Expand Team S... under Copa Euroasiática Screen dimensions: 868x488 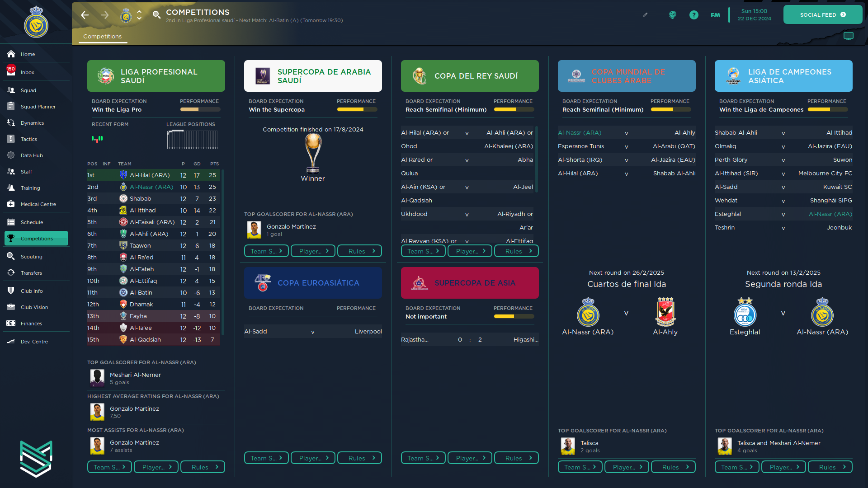(x=266, y=458)
